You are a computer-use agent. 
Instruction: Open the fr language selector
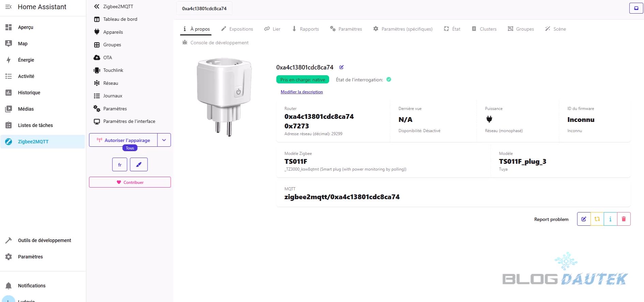[120, 164]
